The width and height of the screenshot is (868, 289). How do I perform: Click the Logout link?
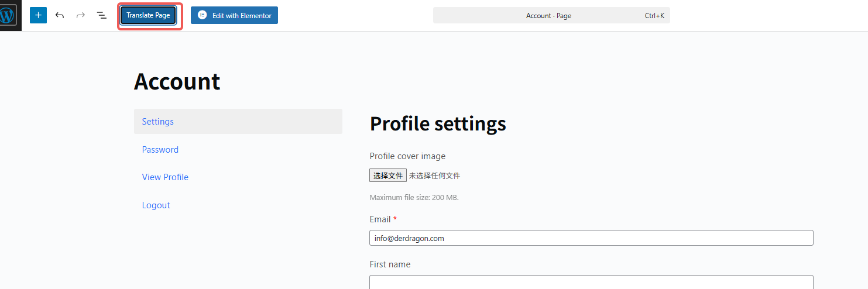pos(156,205)
